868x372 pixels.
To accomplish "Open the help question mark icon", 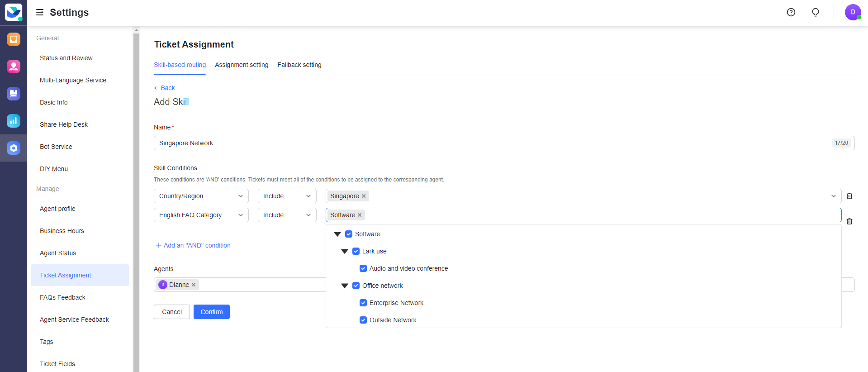I will coord(791,12).
